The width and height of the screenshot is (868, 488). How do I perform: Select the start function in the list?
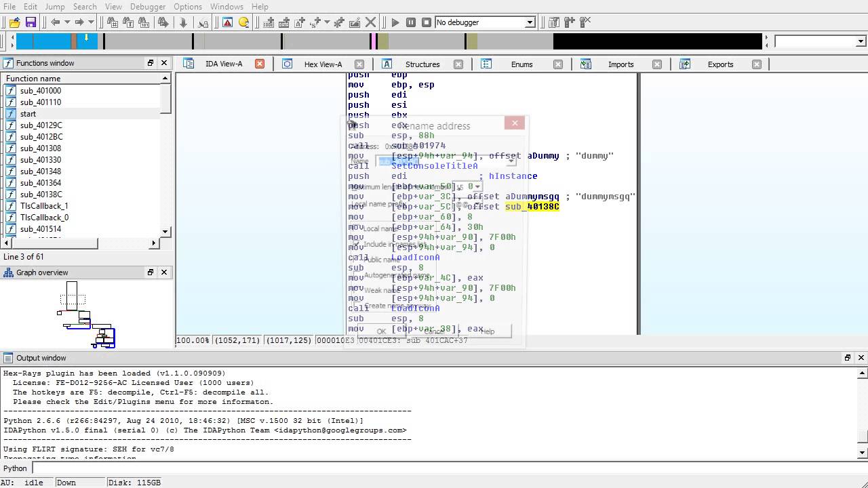click(x=28, y=114)
